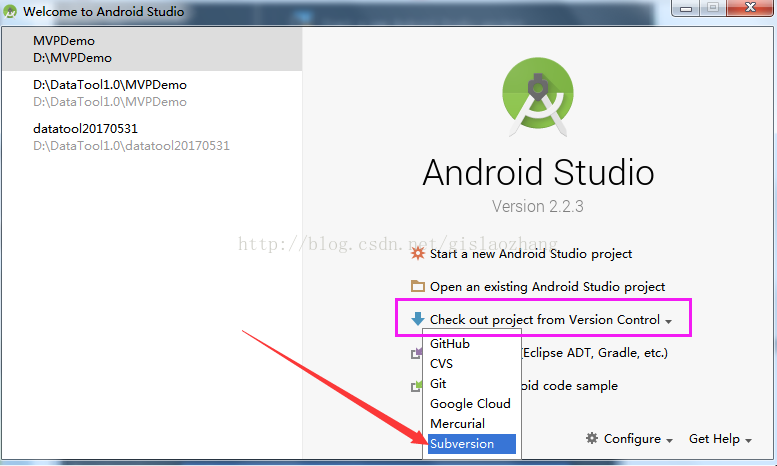The height and width of the screenshot is (466, 777).
Task: Click the new project starburst icon
Action: (x=418, y=254)
